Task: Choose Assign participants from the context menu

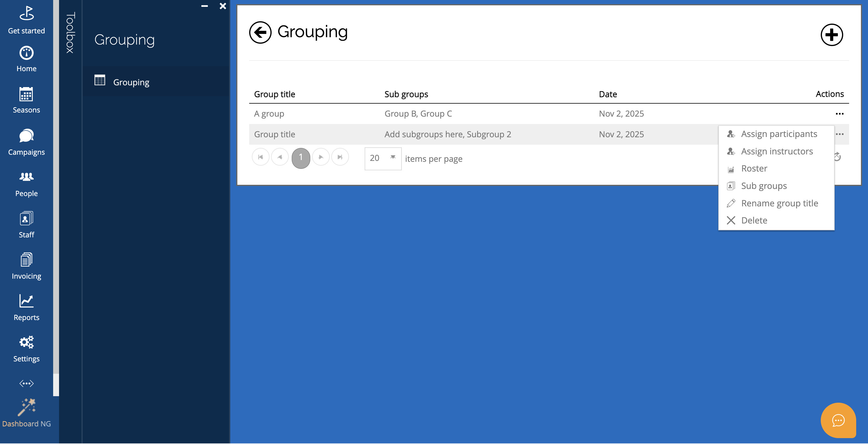Action: tap(778, 134)
